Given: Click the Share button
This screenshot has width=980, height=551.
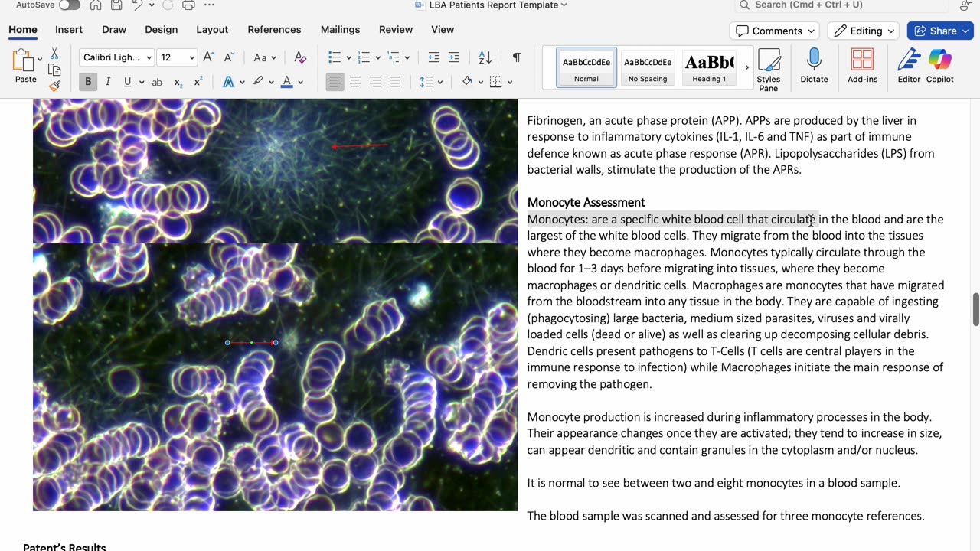Looking at the screenshot, I should click(940, 31).
